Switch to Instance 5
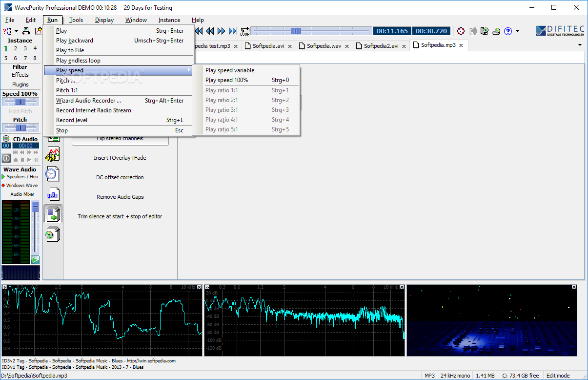 6,58
